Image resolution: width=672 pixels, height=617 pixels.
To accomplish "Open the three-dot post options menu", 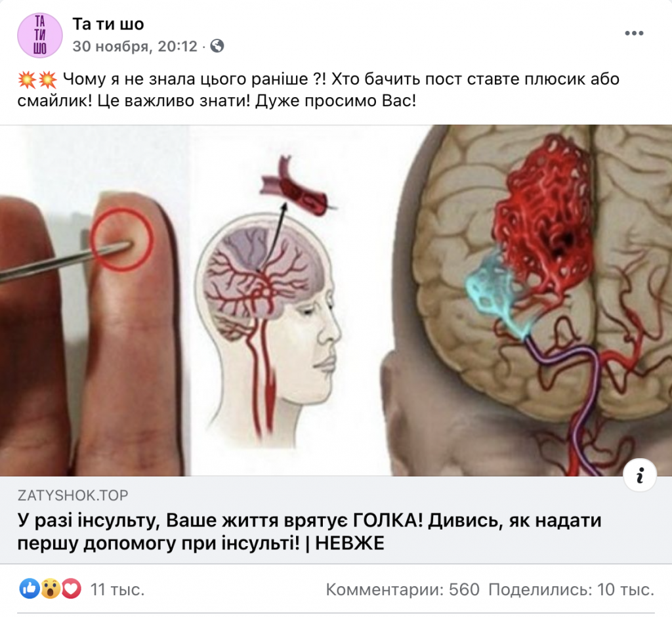I will pos(634,33).
